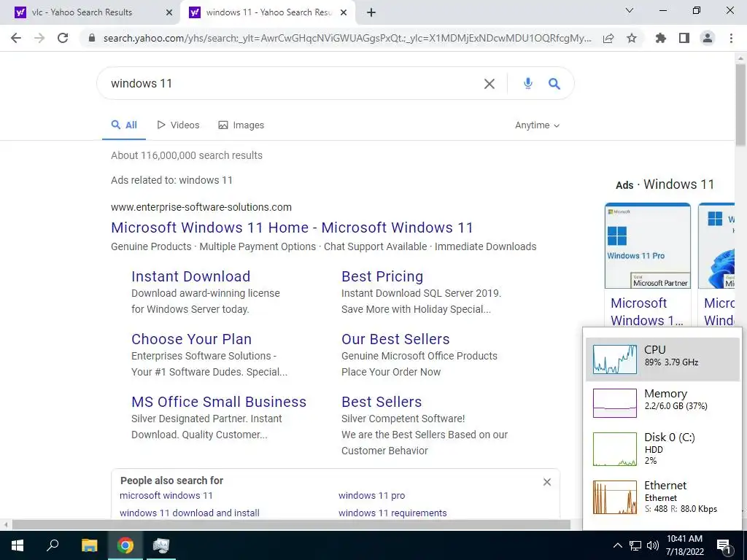The height and width of the screenshot is (560, 747).
Task: Open the notification center icon
Action: [x=723, y=545]
